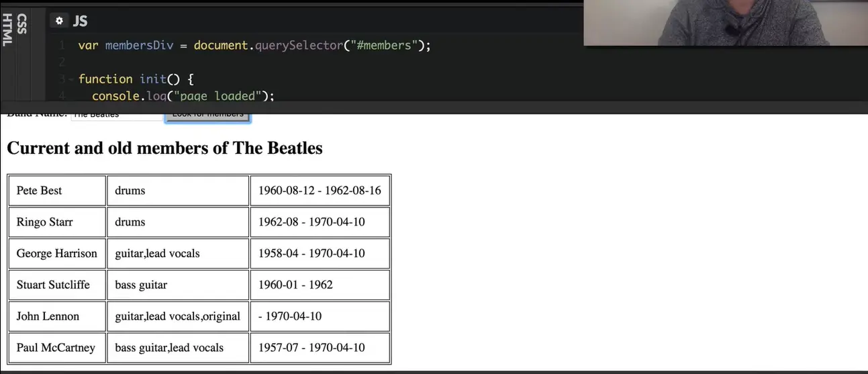Click the 'function init()' code line
The height and width of the screenshot is (374, 868).
(x=136, y=79)
